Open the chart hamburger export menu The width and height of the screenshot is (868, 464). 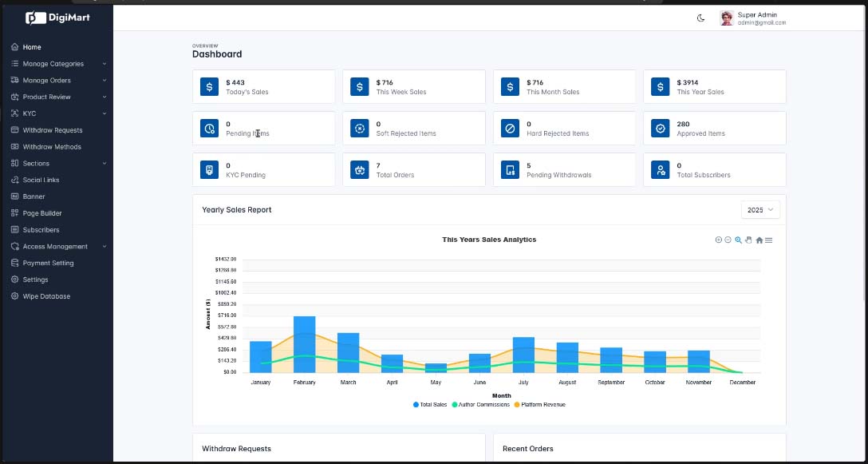click(x=768, y=240)
